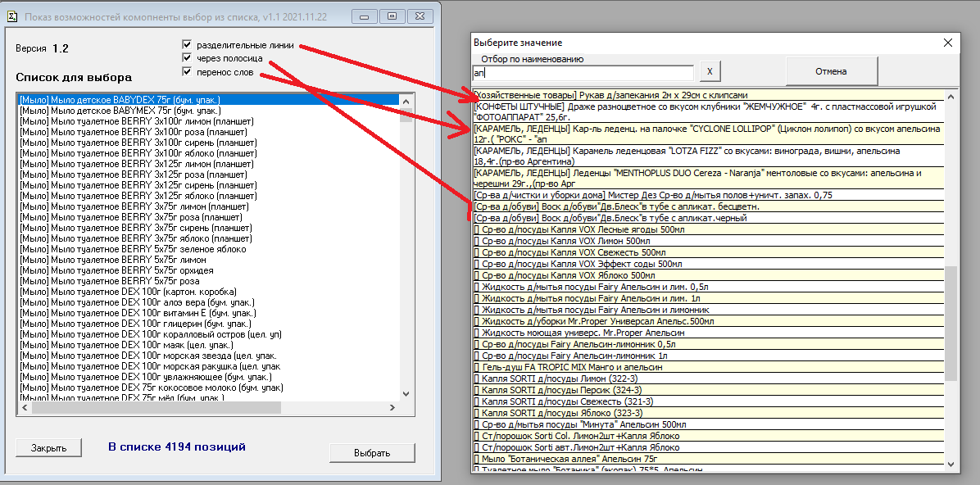The image size is (980, 485).
Task: Select 'Мыло туалетное BERRY 3х100г лимон (планшет)'
Action: tap(209, 120)
